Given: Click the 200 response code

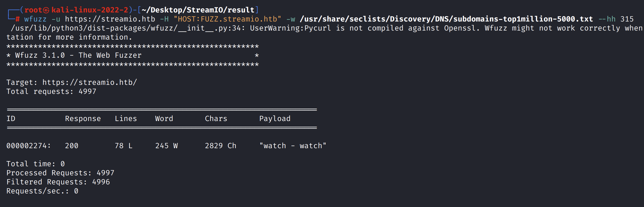Looking at the screenshot, I should coord(72,146).
